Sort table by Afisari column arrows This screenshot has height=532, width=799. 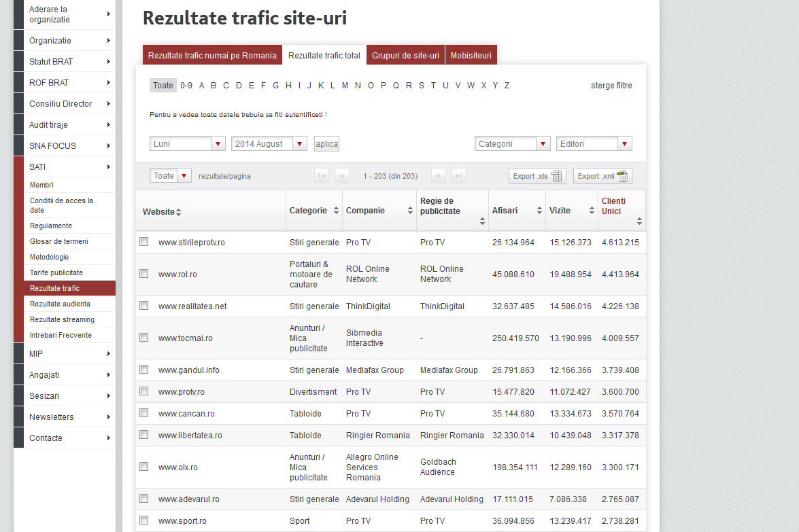pyautogui.click(x=539, y=211)
